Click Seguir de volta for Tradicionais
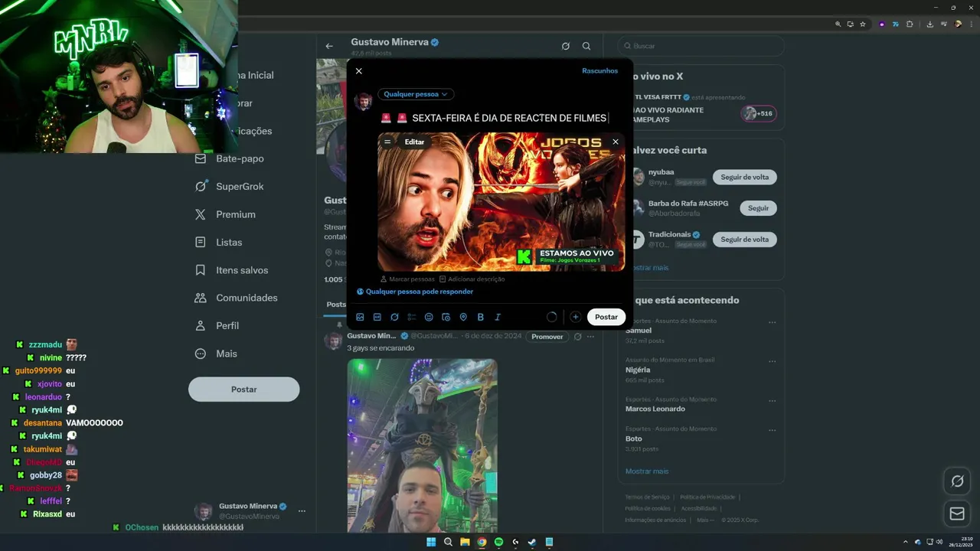Image resolution: width=980 pixels, height=551 pixels. pyautogui.click(x=744, y=240)
